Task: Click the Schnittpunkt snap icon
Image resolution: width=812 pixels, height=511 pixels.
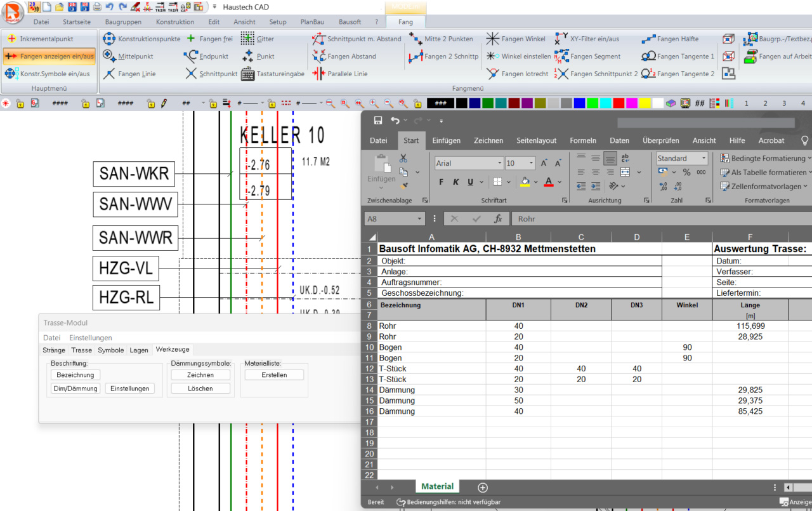Action: pyautogui.click(x=191, y=74)
